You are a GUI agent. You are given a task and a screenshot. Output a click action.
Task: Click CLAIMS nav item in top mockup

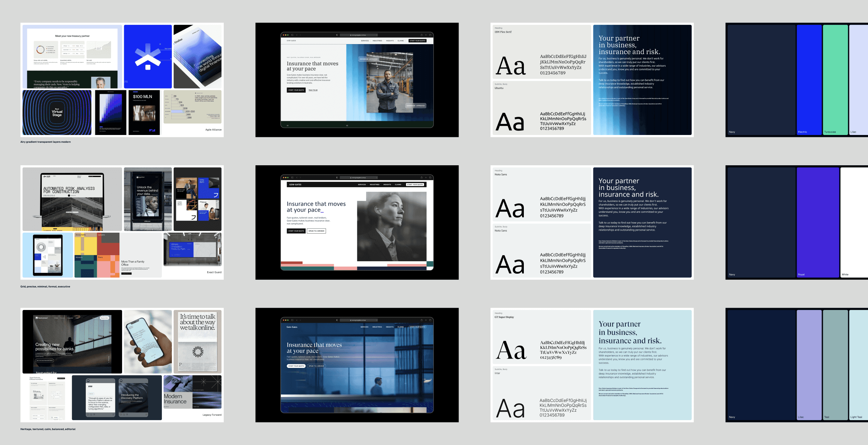coord(400,41)
